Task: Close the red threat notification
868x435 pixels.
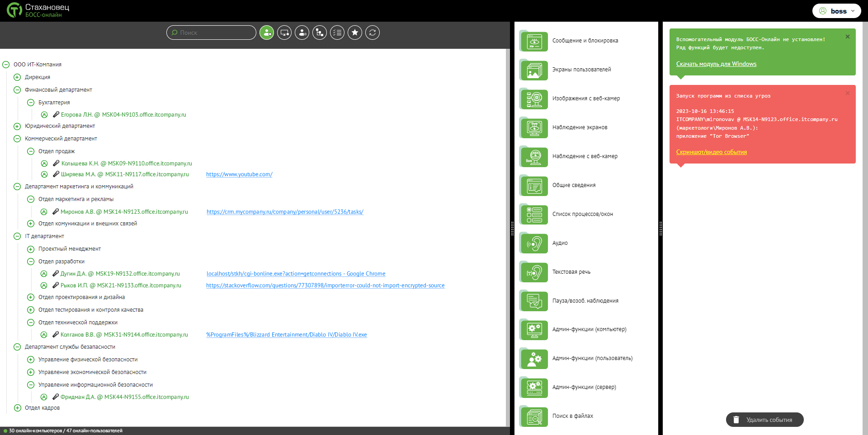Action: click(x=848, y=93)
